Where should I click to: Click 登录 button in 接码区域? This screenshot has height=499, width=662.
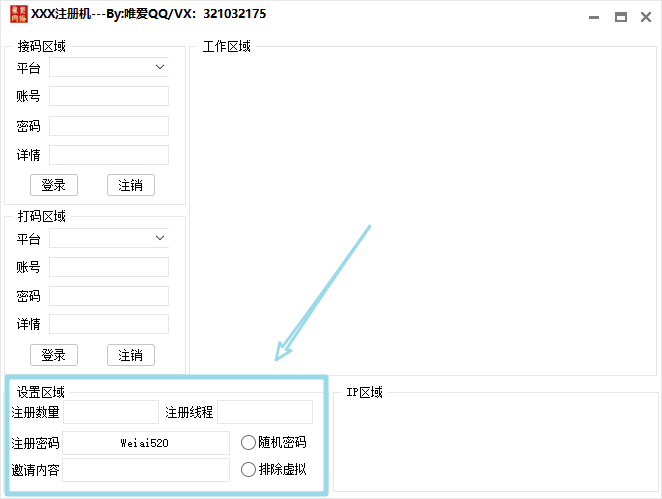click(x=54, y=185)
